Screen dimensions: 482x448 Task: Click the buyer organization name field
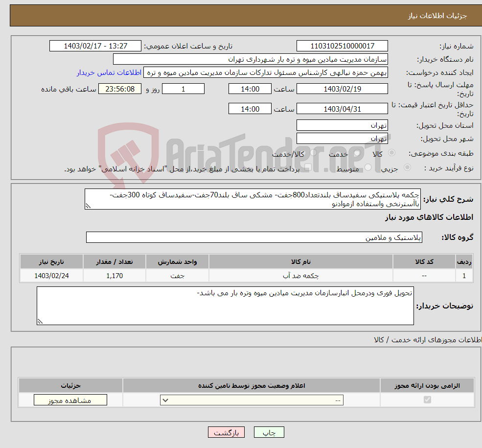251,59
